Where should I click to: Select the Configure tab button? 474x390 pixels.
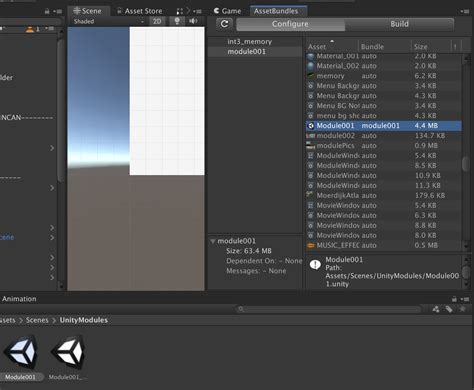point(290,24)
